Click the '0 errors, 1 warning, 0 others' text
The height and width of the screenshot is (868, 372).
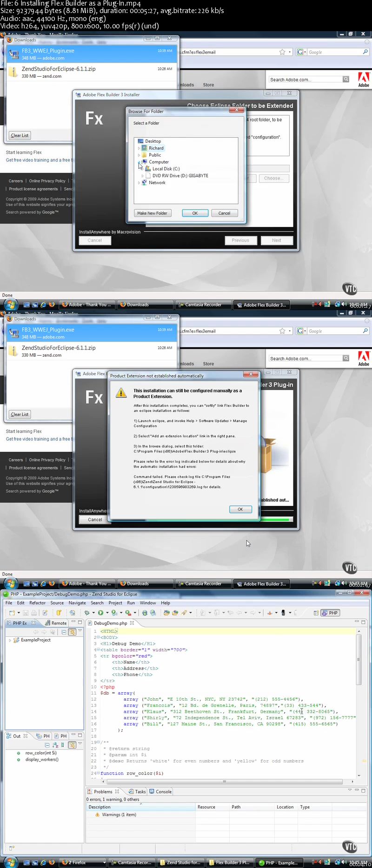tap(113, 800)
